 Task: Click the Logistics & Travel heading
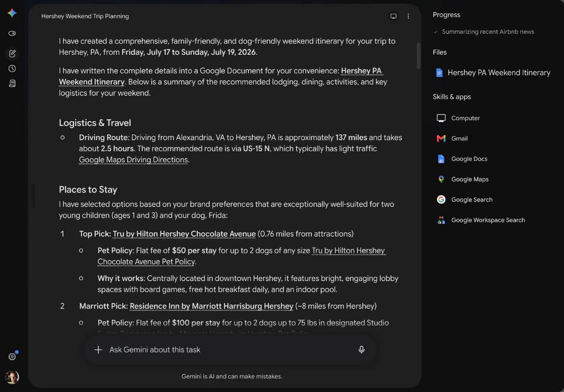click(x=95, y=123)
